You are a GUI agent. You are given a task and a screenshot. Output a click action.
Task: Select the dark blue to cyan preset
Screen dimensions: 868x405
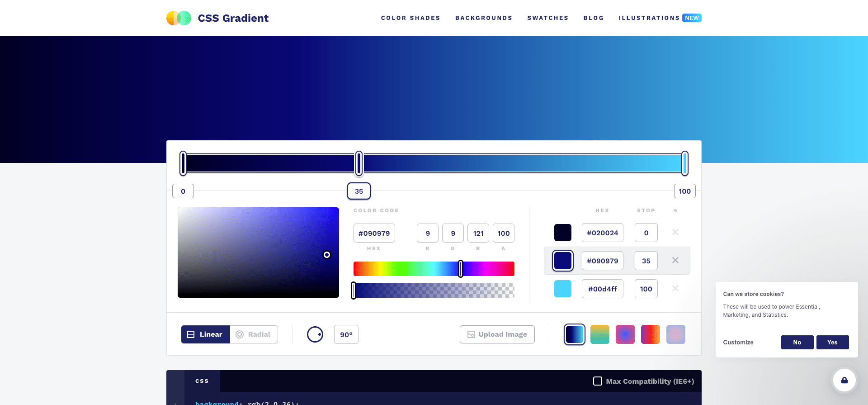pos(575,334)
